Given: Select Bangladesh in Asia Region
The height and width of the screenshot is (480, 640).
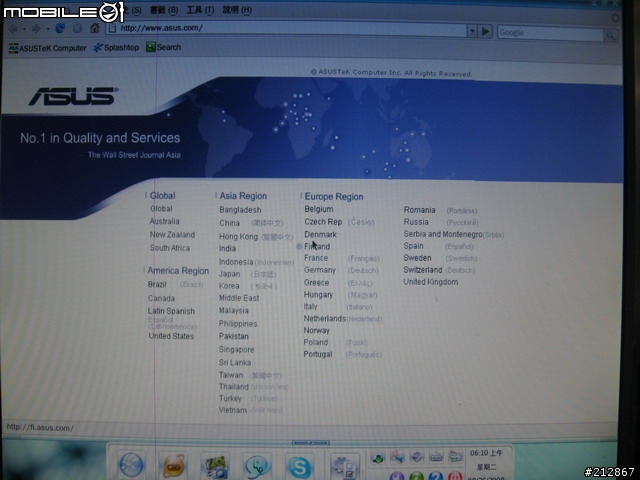Looking at the screenshot, I should click(240, 210).
